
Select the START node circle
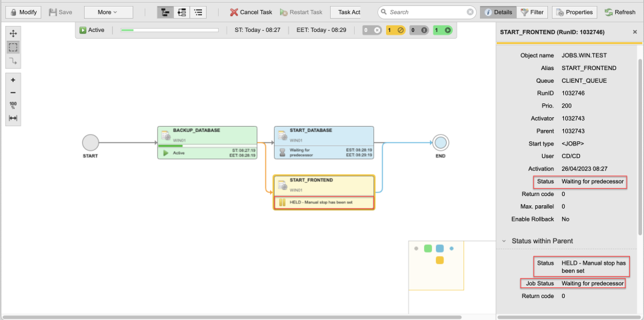click(91, 143)
